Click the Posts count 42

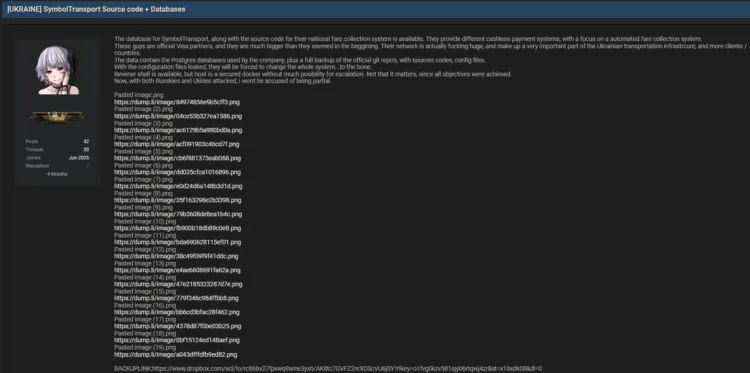[86, 142]
